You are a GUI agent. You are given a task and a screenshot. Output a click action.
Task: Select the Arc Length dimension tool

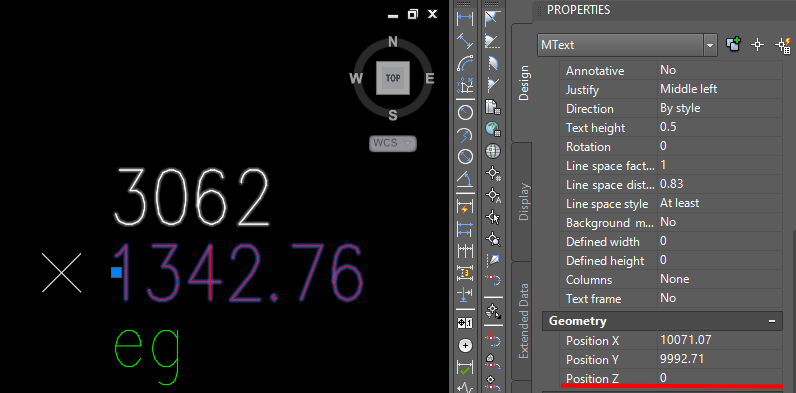coord(465,63)
